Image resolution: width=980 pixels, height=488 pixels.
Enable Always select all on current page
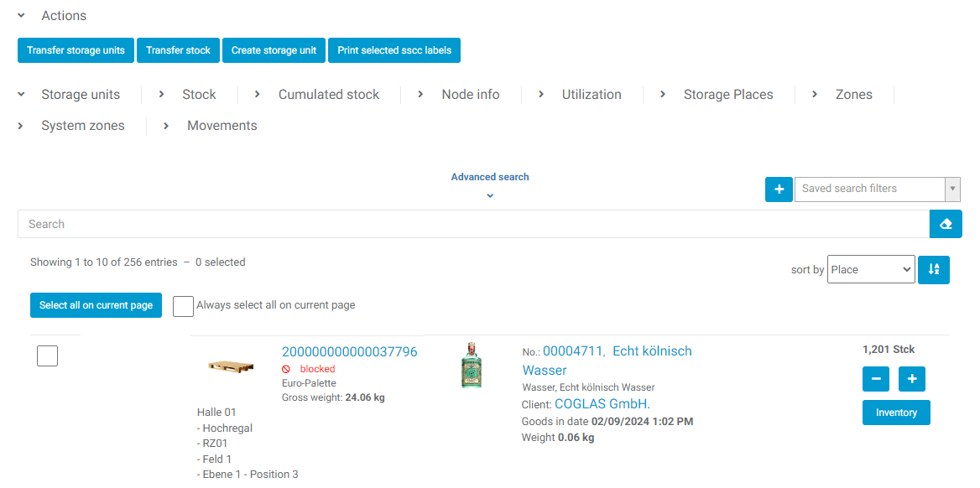(x=183, y=306)
